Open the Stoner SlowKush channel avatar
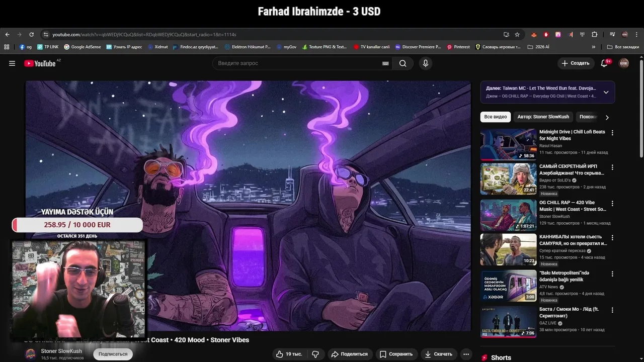The image size is (644, 362). coord(31,354)
